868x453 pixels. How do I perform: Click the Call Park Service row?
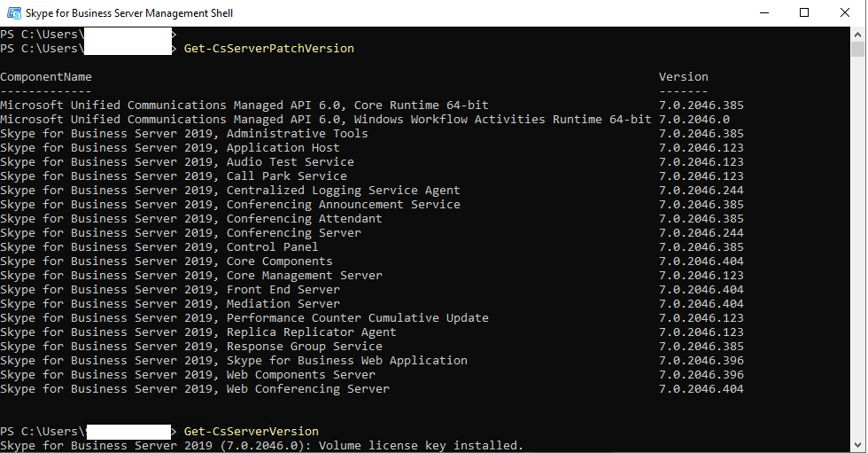[x=372, y=176]
